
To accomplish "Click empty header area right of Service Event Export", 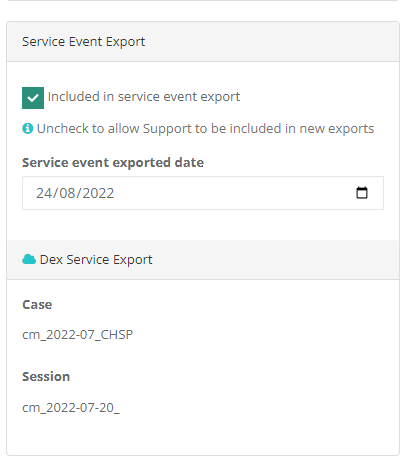I will pyautogui.click(x=272, y=42).
